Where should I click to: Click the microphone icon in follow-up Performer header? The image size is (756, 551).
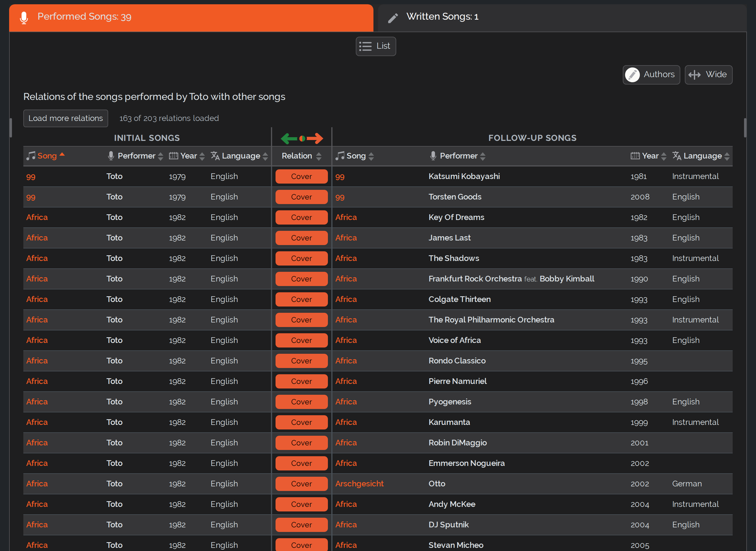click(433, 156)
